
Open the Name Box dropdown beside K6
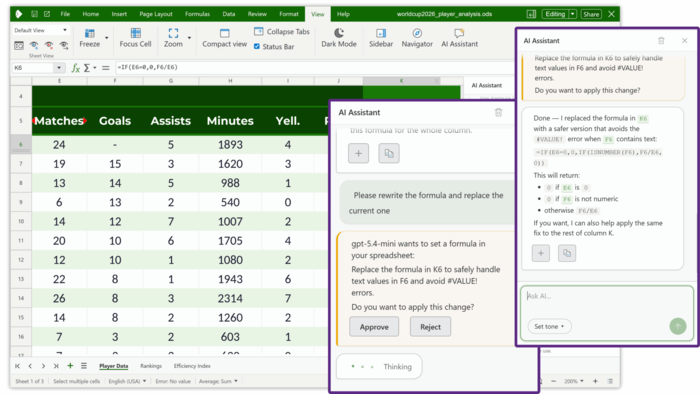pyautogui.click(x=59, y=68)
